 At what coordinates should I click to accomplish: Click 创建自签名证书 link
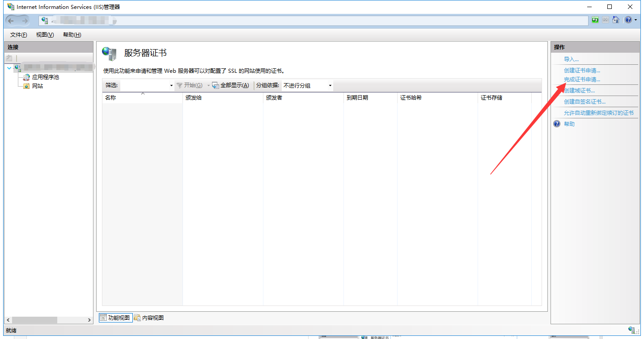pyautogui.click(x=585, y=102)
